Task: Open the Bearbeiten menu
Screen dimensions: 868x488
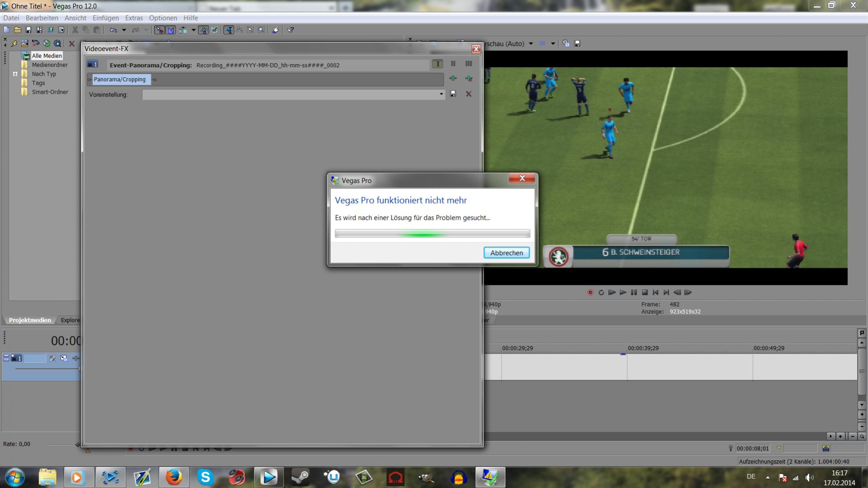Action: pyautogui.click(x=42, y=18)
